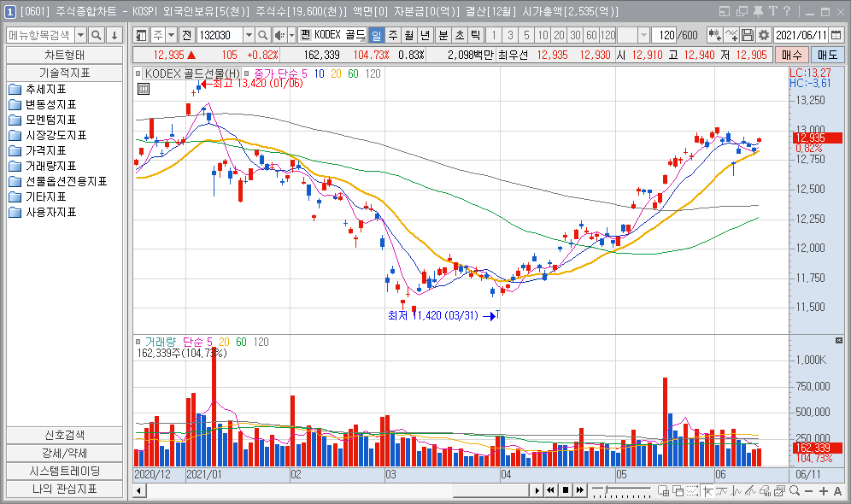Click the minus zoom-out icon at bottom
The image size is (851, 504).
(809, 490)
